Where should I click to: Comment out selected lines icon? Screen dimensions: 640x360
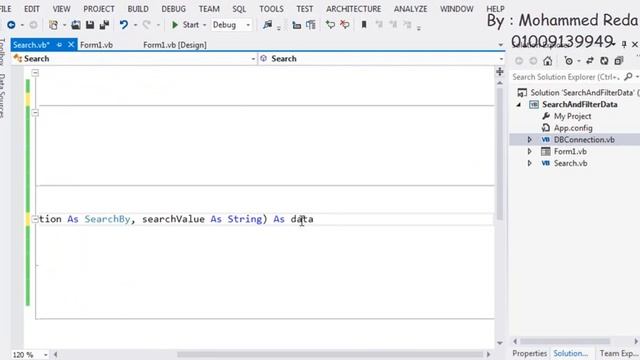330,25
